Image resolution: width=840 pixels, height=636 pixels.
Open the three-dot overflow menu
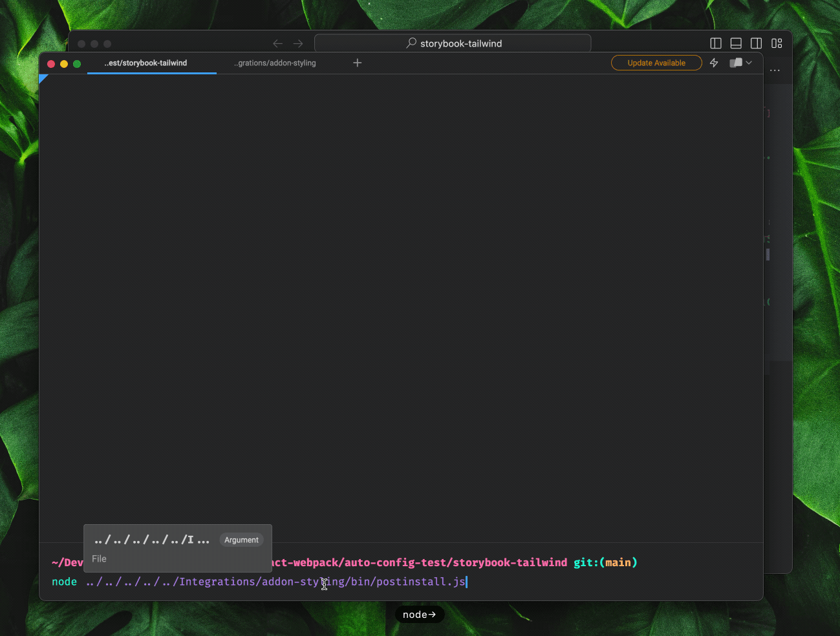[775, 70]
